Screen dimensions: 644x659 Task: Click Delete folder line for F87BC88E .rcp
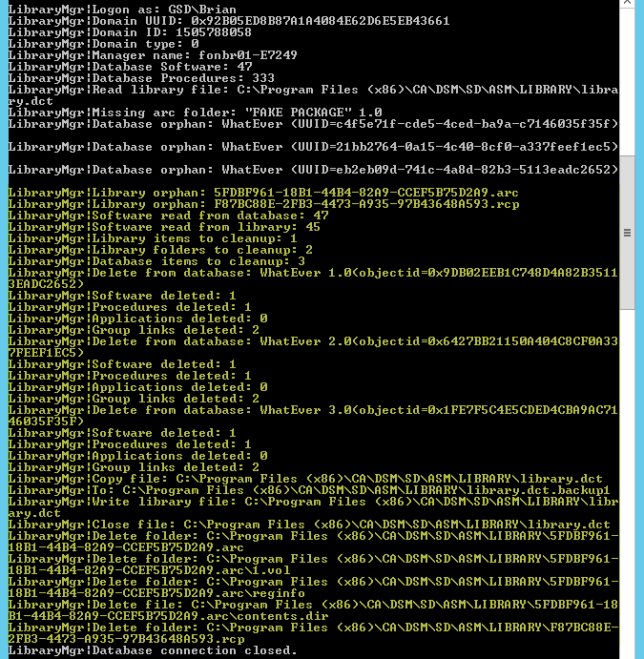point(313,633)
